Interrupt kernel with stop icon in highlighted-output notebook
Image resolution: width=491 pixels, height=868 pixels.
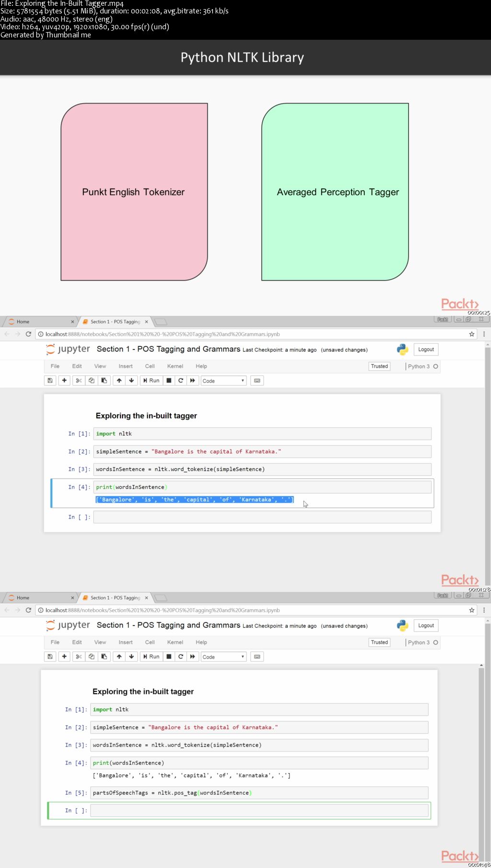tap(169, 381)
